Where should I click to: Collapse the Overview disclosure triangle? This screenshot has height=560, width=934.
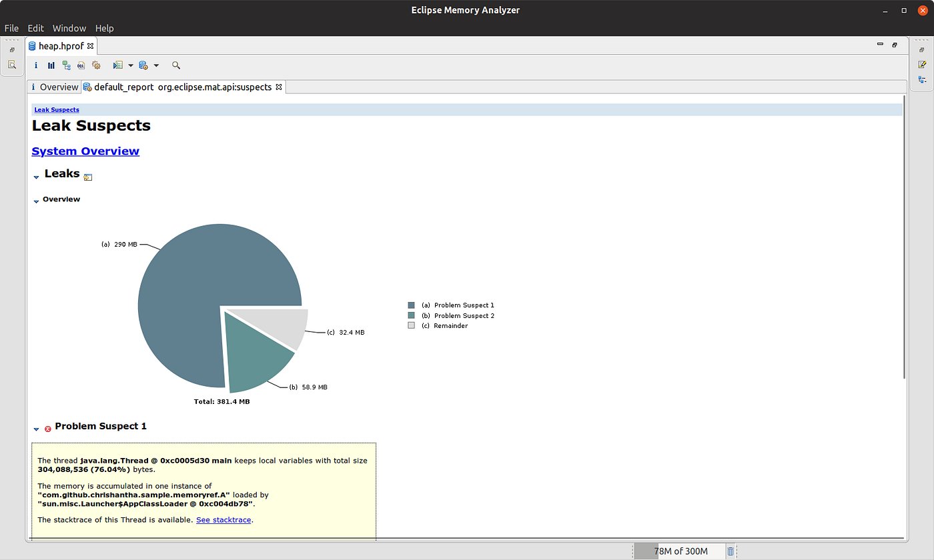tap(36, 199)
